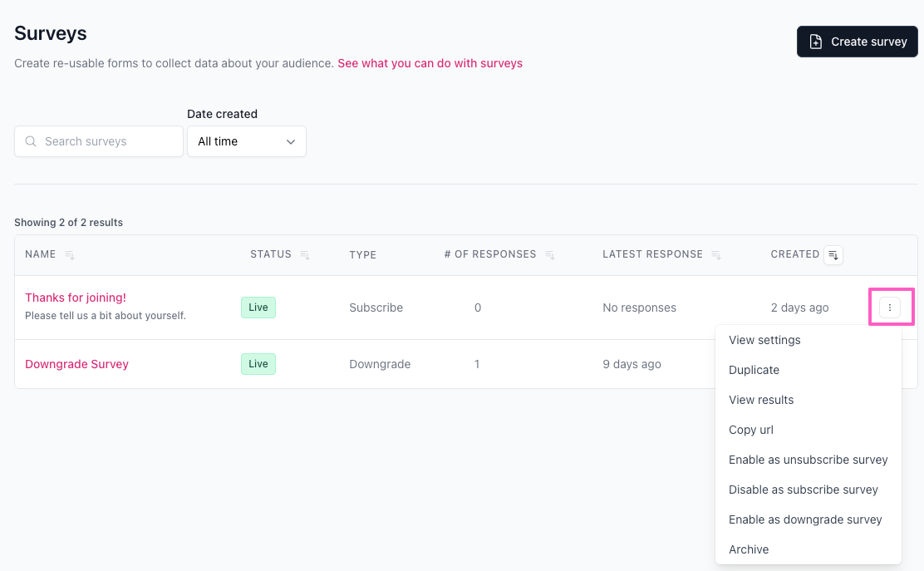Select Duplicate in the survey menu

click(x=754, y=370)
